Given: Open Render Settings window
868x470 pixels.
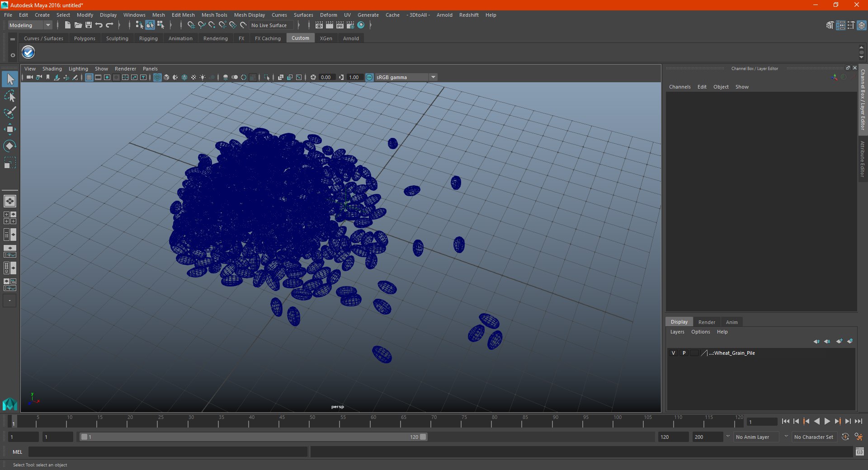Looking at the screenshot, I should [x=350, y=25].
